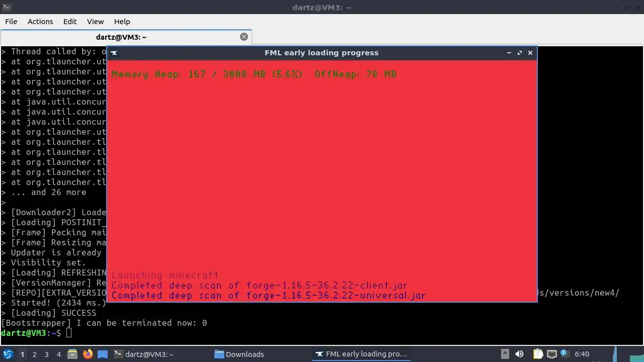Click the terminal icon in the top-left title bar
This screenshot has height=362, width=644.
click(7, 7)
